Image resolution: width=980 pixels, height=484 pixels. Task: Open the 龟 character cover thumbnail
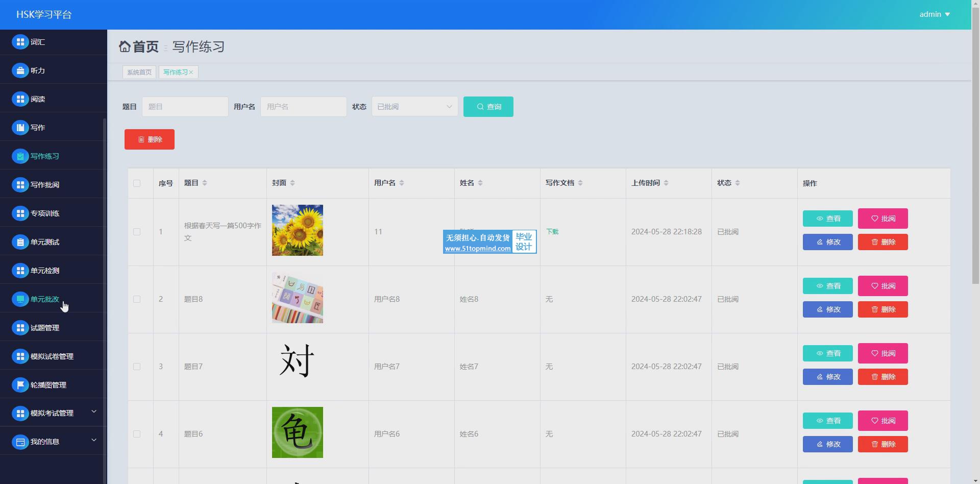click(298, 432)
